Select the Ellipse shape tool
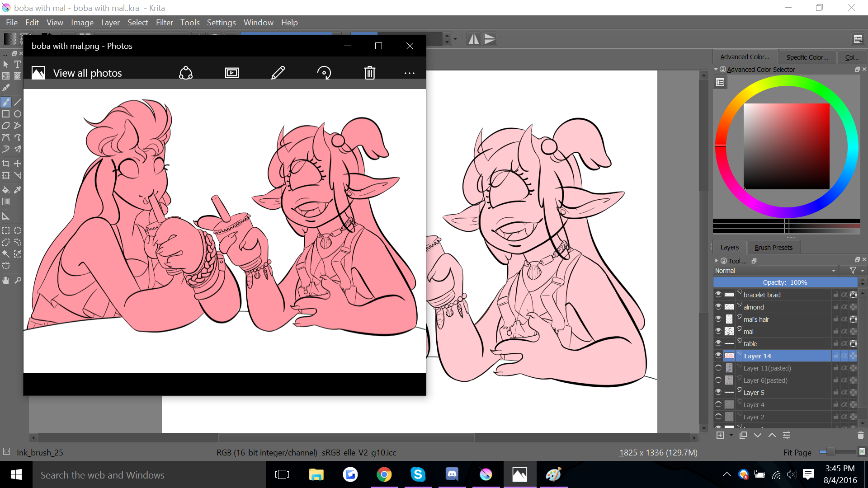This screenshot has width=868, height=488. [18, 114]
